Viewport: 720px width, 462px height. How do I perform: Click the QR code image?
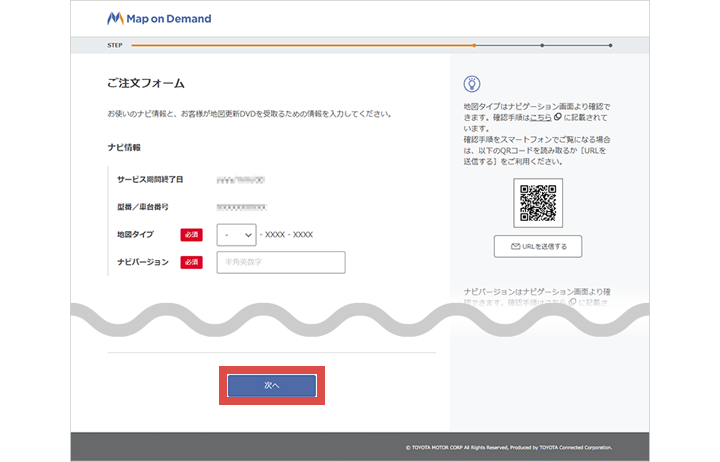click(x=538, y=203)
